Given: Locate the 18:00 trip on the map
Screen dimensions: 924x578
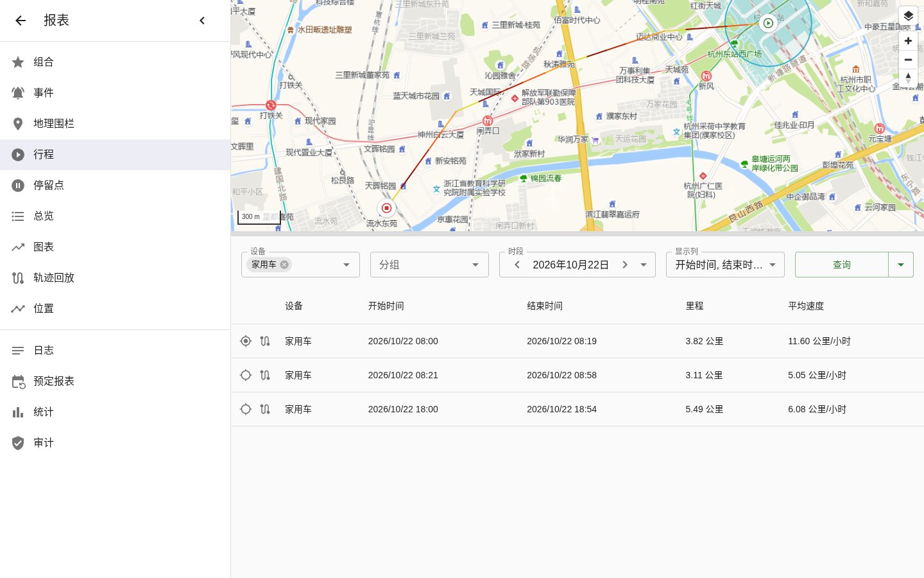Looking at the screenshot, I should (246, 409).
